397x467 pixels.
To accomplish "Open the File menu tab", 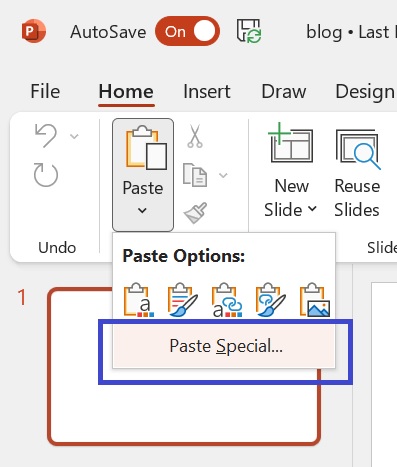I will 45,91.
